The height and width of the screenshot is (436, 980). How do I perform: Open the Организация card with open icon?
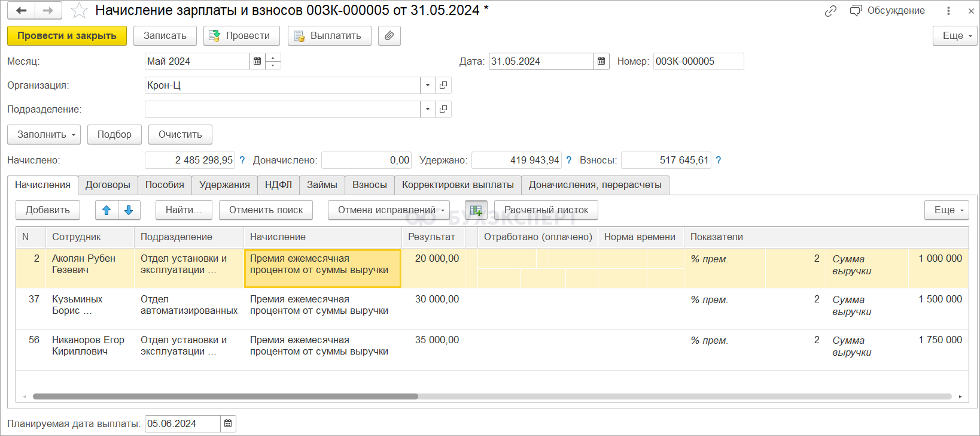(x=443, y=86)
